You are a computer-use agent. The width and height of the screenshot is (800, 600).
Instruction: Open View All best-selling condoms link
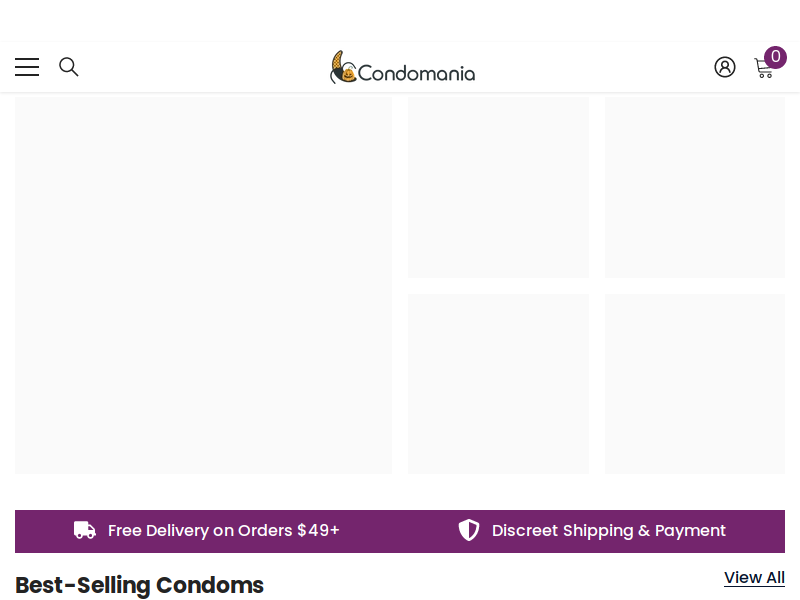(x=754, y=578)
